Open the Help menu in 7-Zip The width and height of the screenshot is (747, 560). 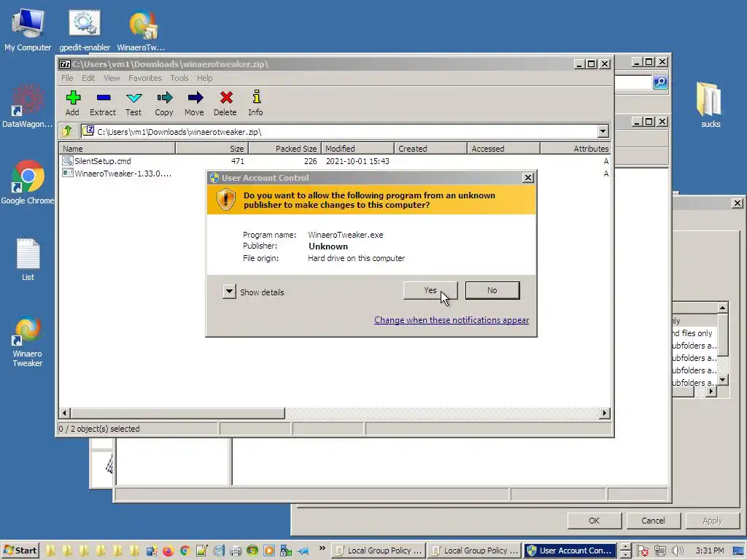pyautogui.click(x=204, y=78)
